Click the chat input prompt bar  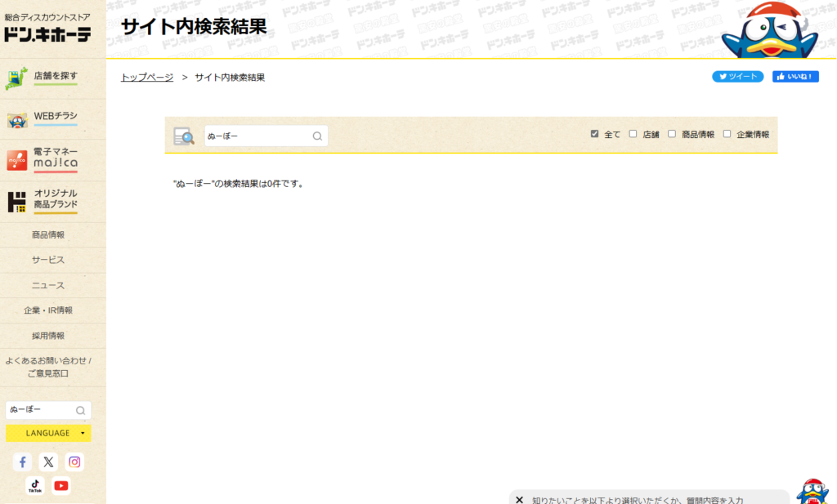(648, 497)
